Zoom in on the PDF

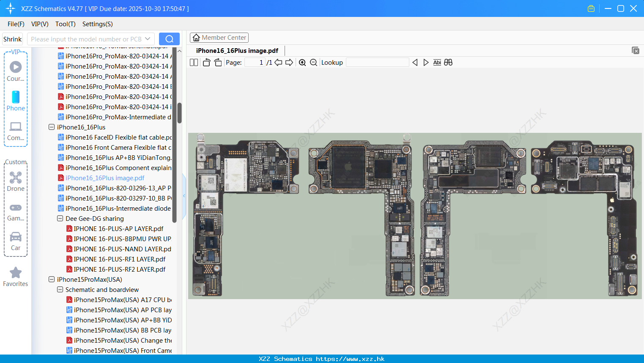(x=302, y=63)
